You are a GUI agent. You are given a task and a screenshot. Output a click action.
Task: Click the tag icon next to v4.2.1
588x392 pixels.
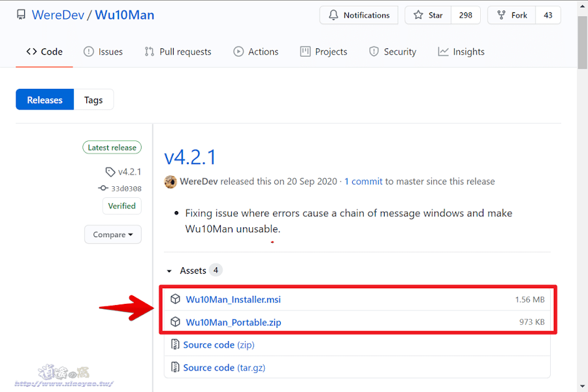pos(110,172)
